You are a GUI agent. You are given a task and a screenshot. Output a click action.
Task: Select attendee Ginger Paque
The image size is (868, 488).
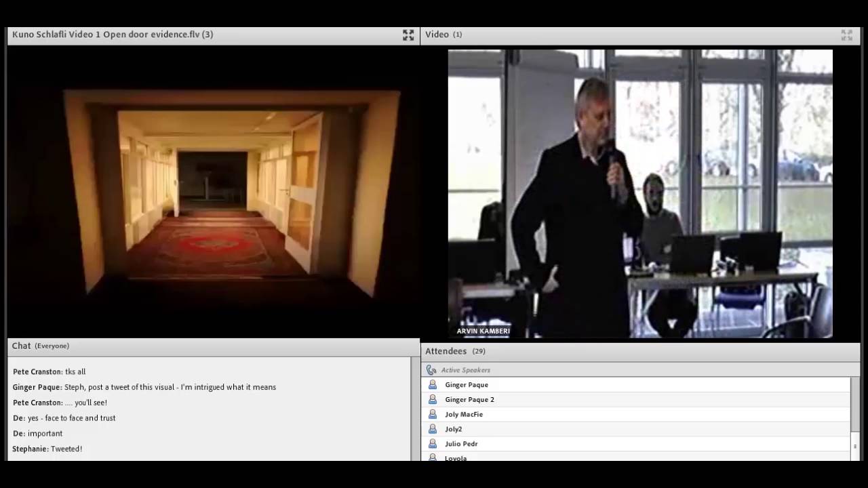point(636,385)
